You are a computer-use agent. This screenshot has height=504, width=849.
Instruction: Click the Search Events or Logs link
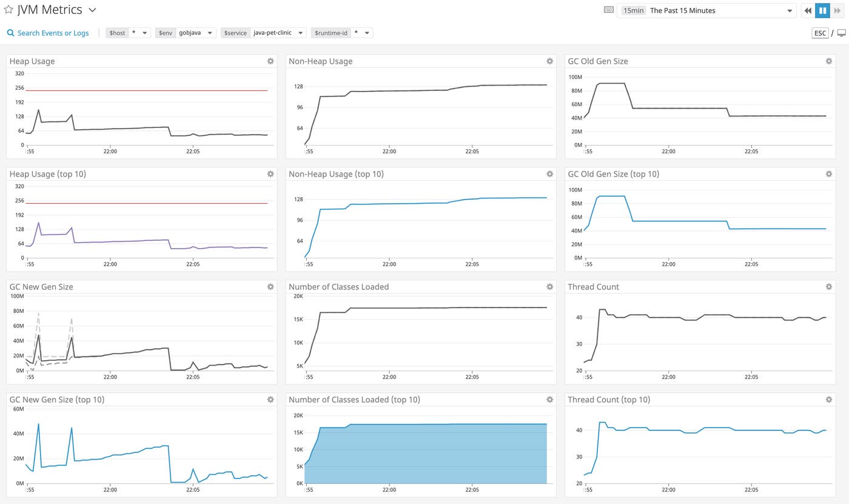(52, 33)
